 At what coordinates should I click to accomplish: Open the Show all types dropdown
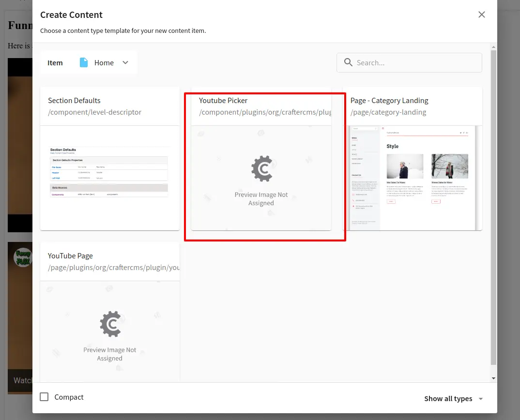[448, 399]
